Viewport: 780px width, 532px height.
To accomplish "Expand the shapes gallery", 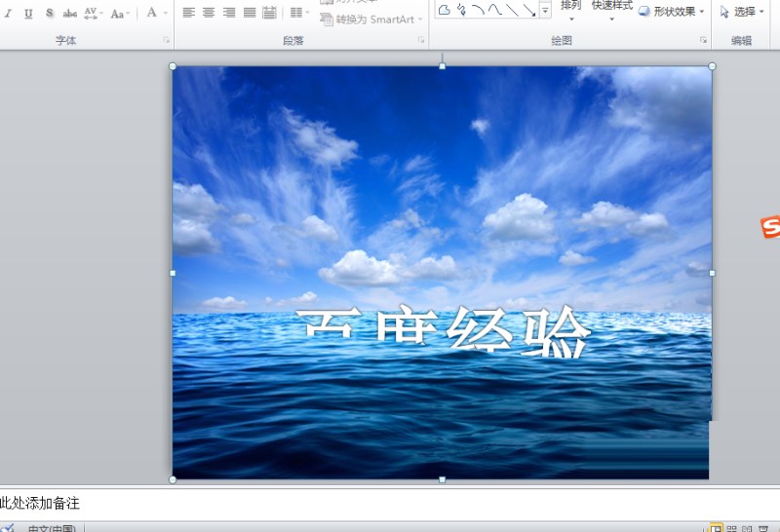I will (546, 10).
